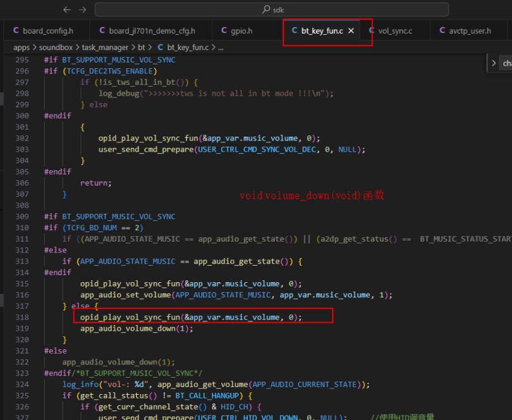Click the C icon on avctp_user.h tab
Image resolution: width=512 pixels, height=420 pixels.
point(442,30)
